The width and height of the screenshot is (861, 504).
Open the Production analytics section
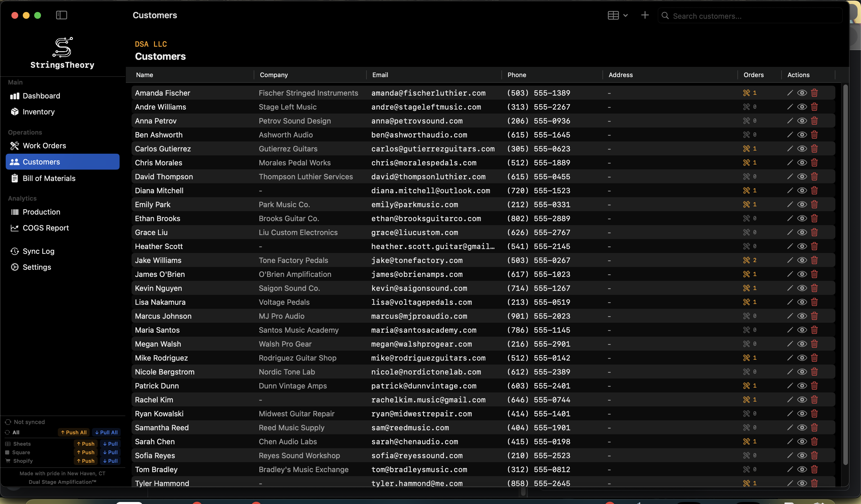tap(41, 212)
